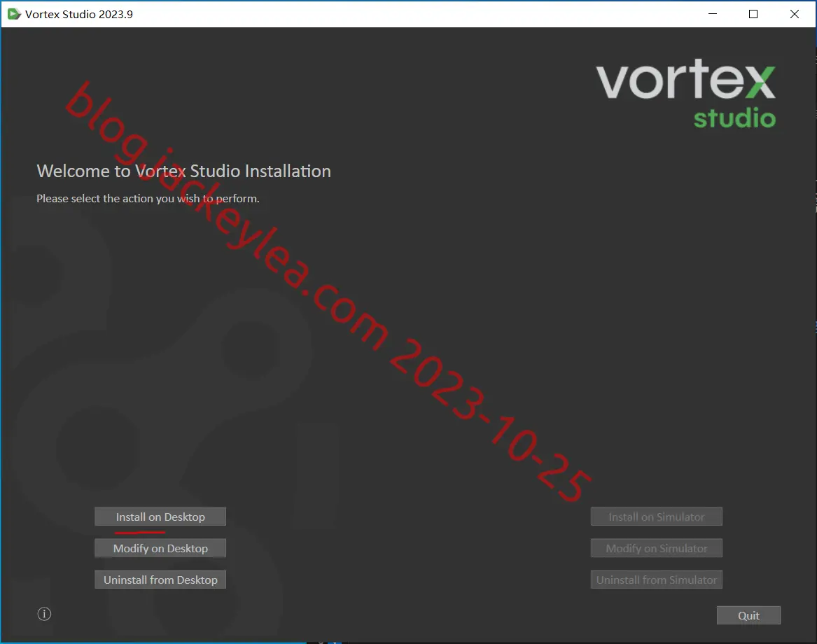Maximize the installer window
Screen dimensions: 817x644
click(753, 13)
